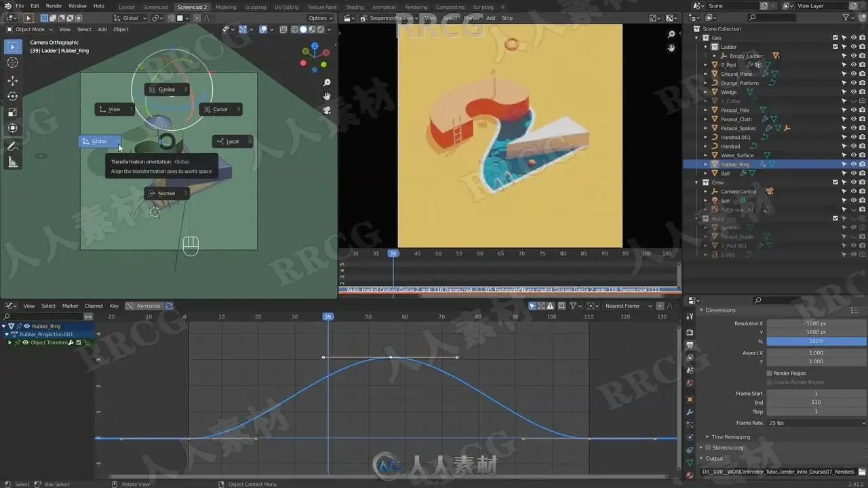Show the hidden 2_Cutter object
The height and width of the screenshot is (488, 868).
[853, 101]
